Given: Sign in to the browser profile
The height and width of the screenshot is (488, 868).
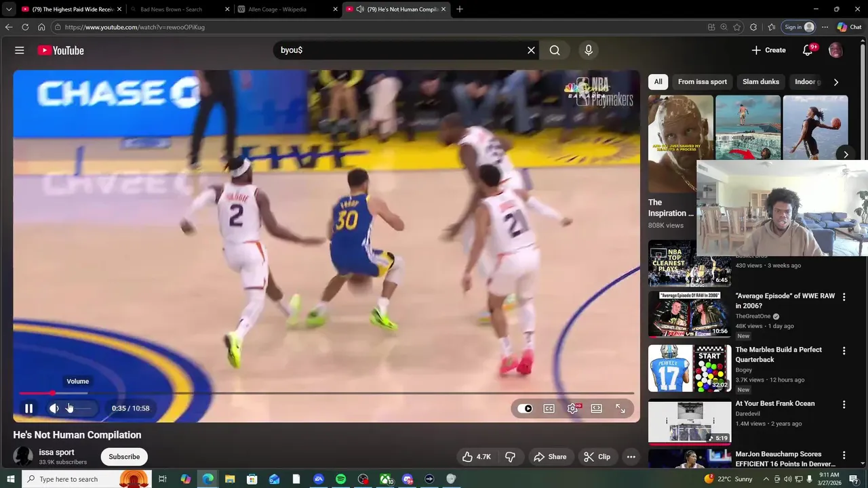Looking at the screenshot, I should point(799,27).
